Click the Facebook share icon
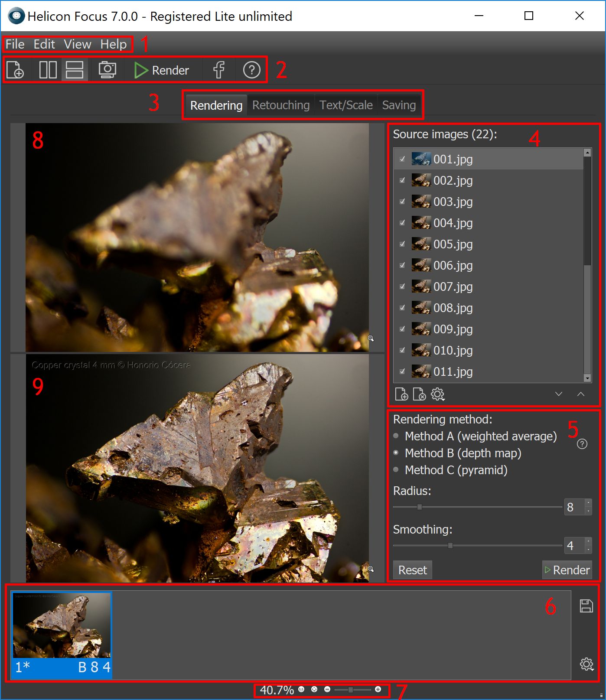This screenshot has height=700, width=606. [x=219, y=70]
